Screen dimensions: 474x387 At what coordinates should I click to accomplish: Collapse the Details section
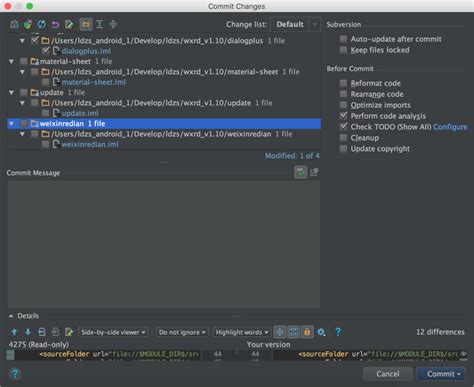tap(11, 316)
